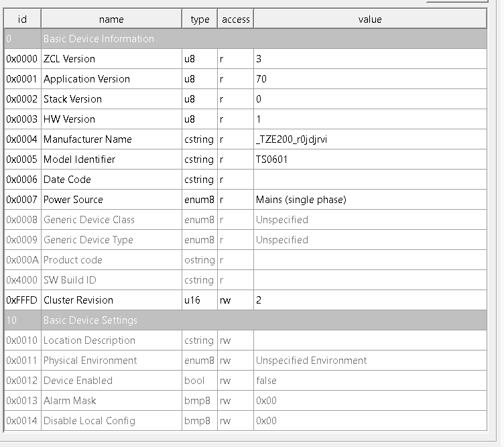The height and width of the screenshot is (447, 504).
Task: Click the id cell '0x4000'
Action: [22, 280]
